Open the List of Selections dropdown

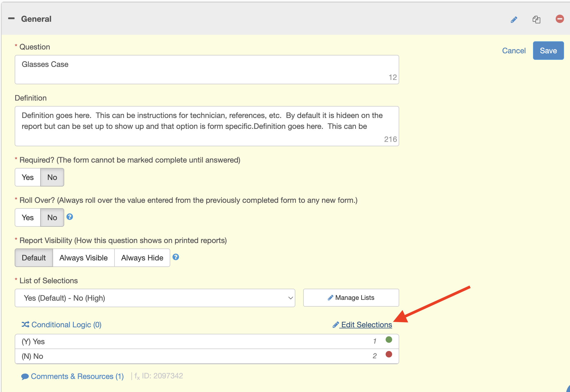155,298
